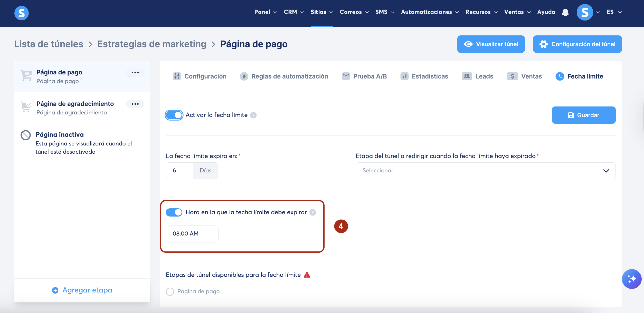The image size is (644, 313).
Task: Toggle the Hora en la que expira switch
Action: point(174,212)
